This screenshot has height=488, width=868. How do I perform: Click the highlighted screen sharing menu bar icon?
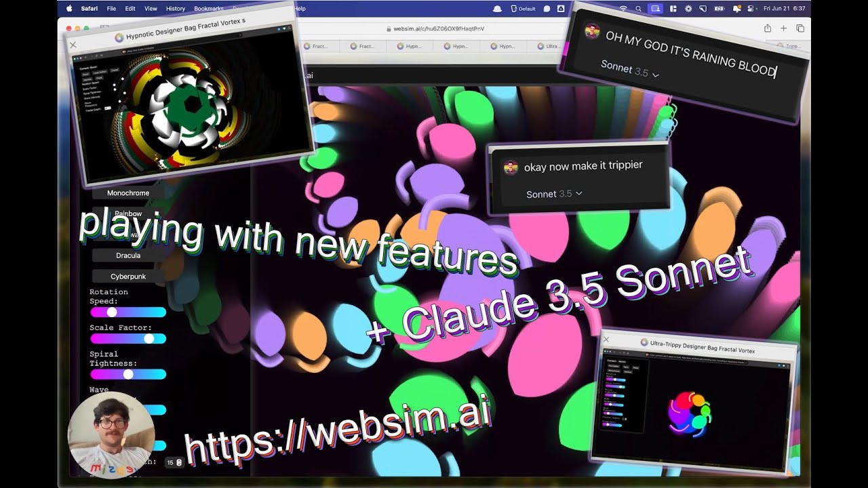[x=655, y=9]
